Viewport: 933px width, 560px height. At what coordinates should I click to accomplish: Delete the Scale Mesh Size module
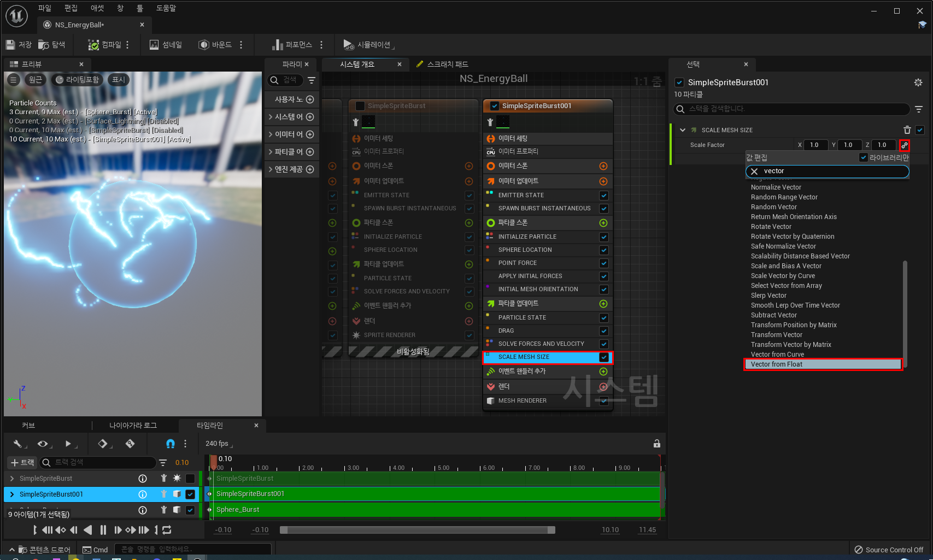point(907,130)
